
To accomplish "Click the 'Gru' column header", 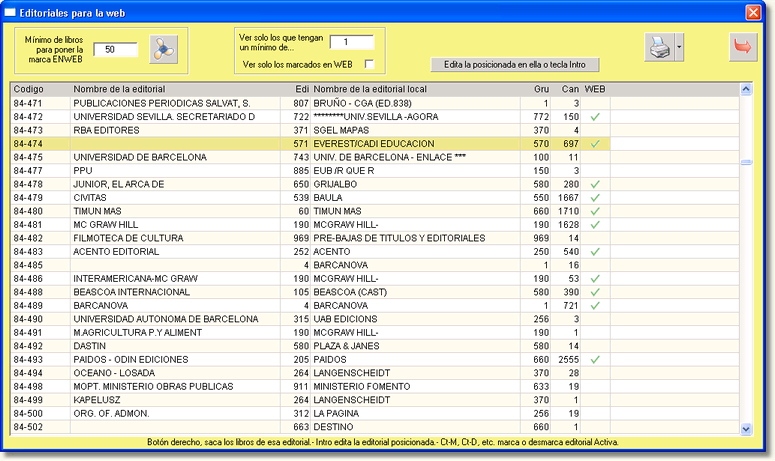I will [x=536, y=89].
